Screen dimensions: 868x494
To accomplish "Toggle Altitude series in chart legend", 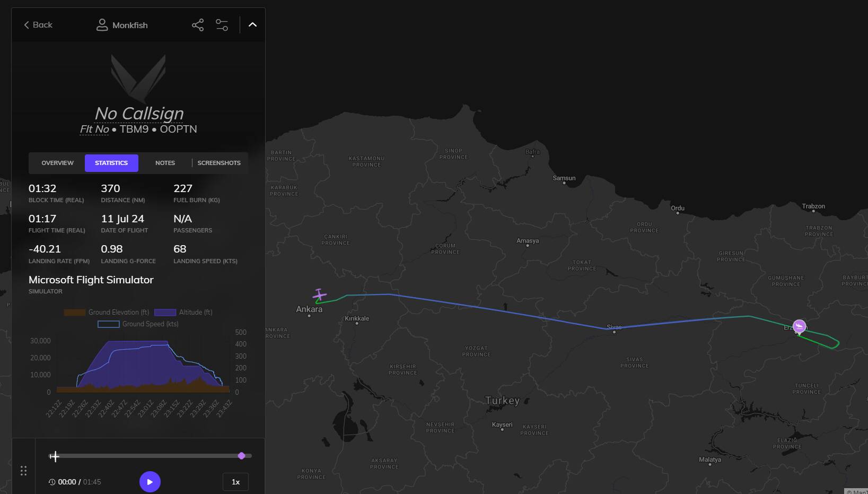I will pos(183,313).
